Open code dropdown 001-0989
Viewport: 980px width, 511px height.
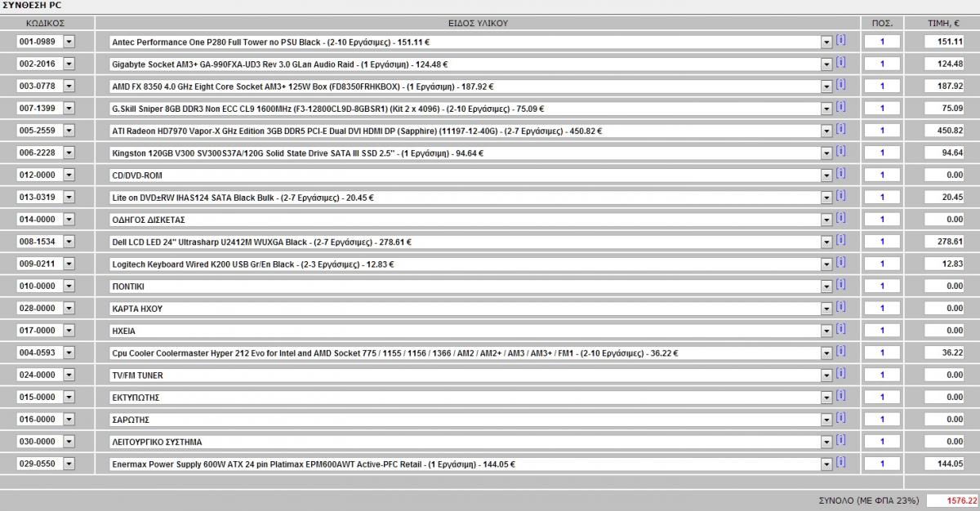[x=69, y=42]
